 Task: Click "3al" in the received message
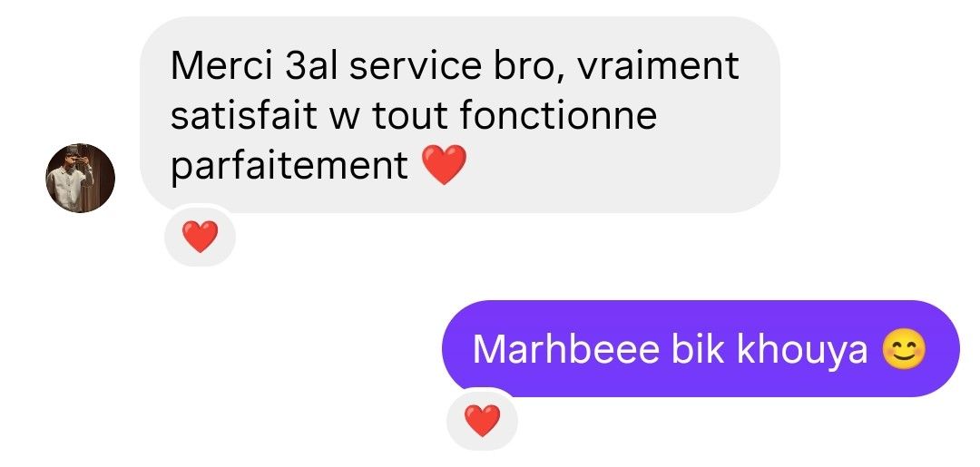point(311,65)
